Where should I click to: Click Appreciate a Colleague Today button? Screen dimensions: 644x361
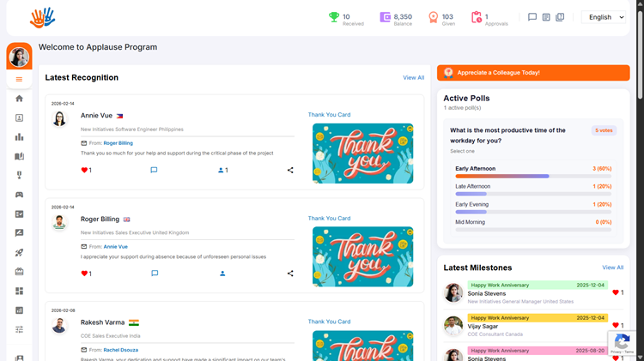(532, 73)
